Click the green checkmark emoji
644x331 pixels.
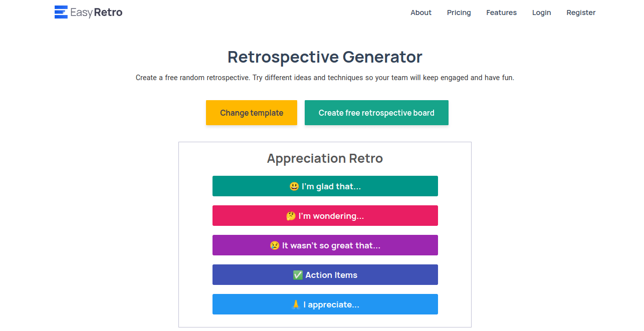click(x=298, y=275)
